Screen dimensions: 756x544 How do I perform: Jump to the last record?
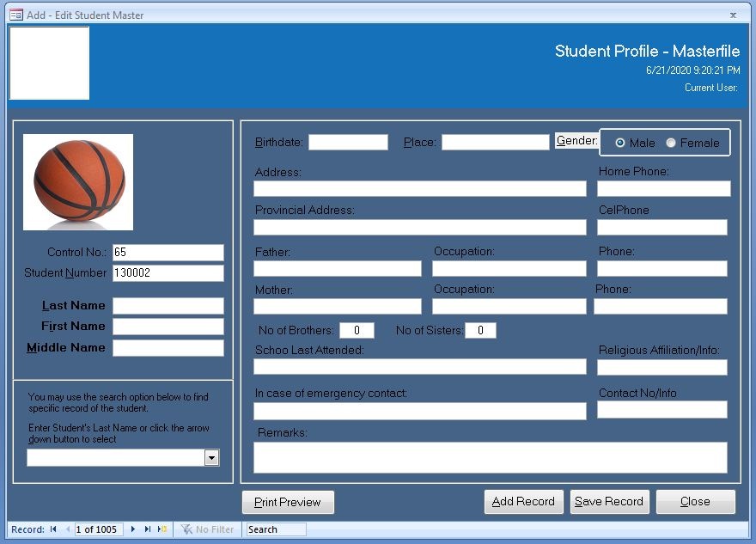[x=147, y=529]
